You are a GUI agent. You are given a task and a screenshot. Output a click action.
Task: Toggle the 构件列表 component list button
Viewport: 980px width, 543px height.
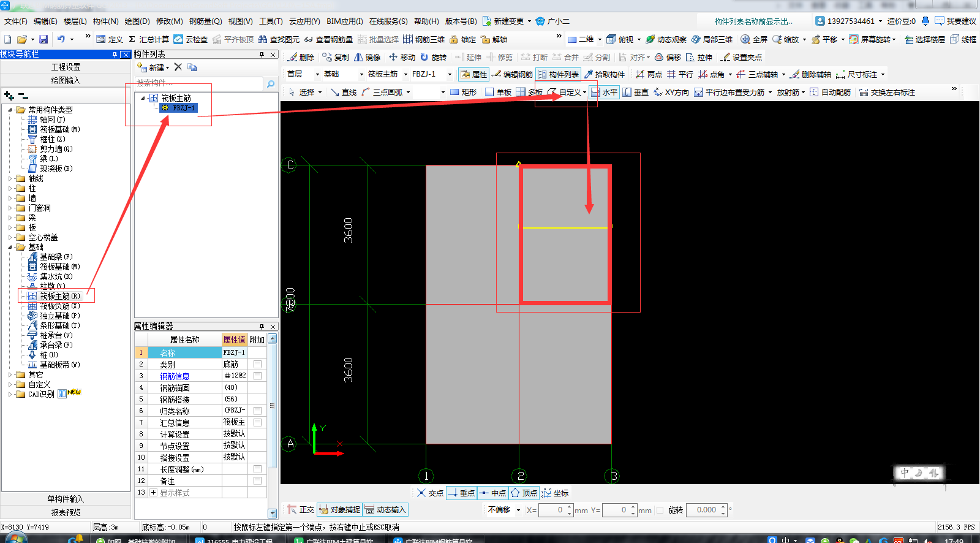(x=558, y=74)
